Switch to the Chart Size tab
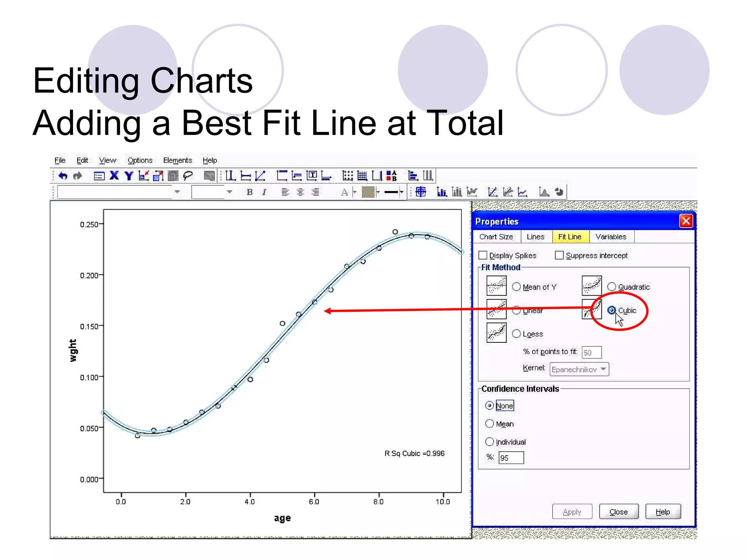747x560 pixels. 496,237
